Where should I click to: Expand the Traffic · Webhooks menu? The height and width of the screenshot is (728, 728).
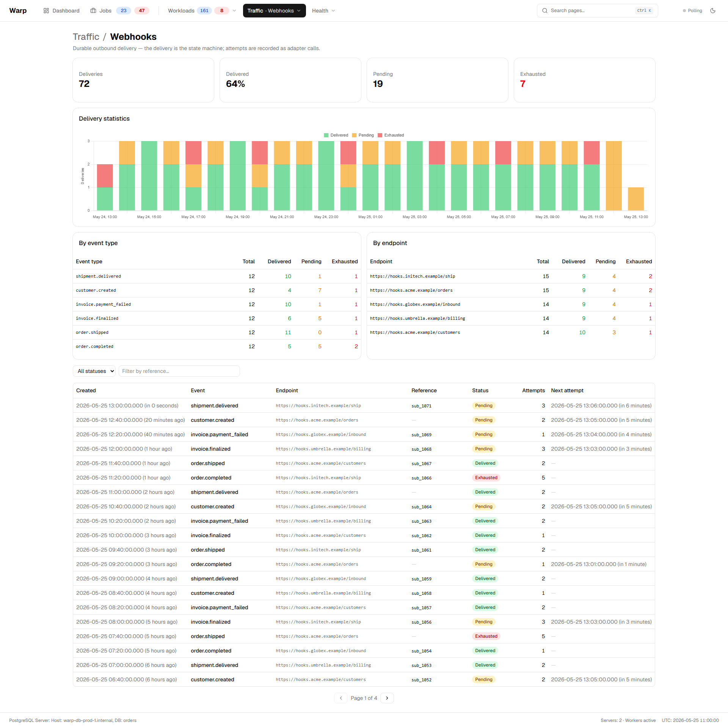coord(275,11)
